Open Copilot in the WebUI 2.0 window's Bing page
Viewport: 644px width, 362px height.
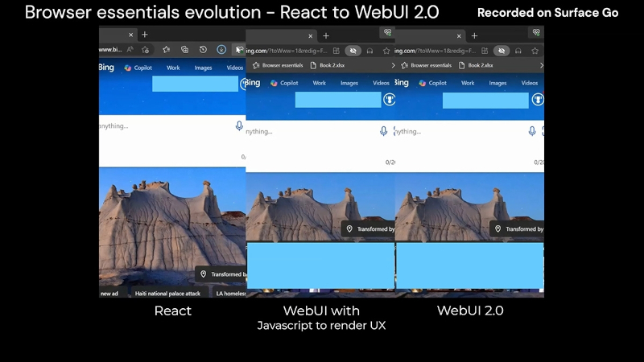[432, 83]
